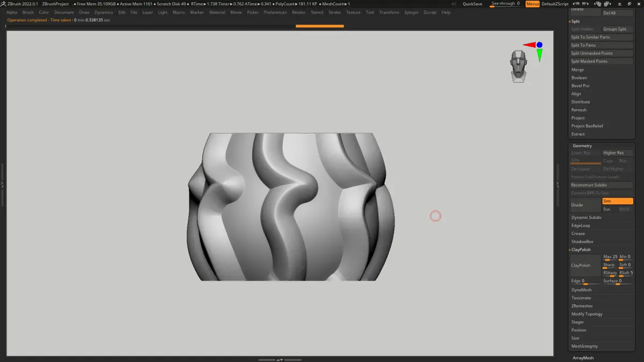Expand the Bevel Pro section
This screenshot has height=362, width=644.
click(x=580, y=86)
